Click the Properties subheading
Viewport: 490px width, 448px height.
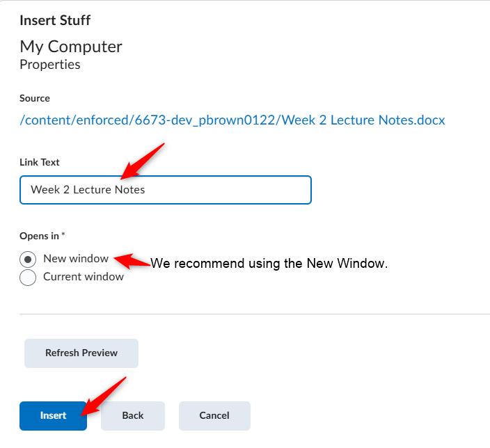(50, 65)
